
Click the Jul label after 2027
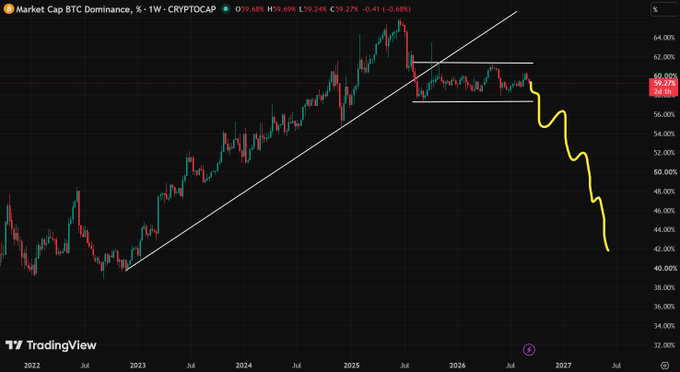point(616,365)
